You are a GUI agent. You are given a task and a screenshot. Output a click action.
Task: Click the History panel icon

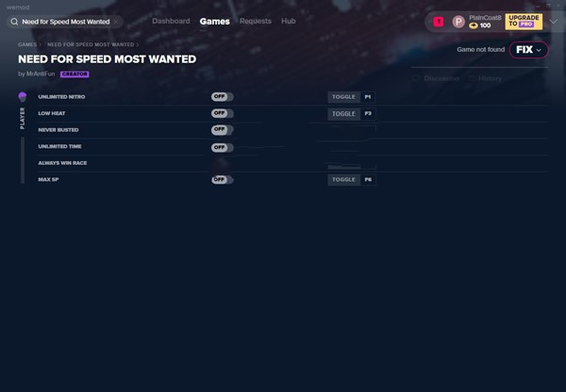(x=472, y=79)
